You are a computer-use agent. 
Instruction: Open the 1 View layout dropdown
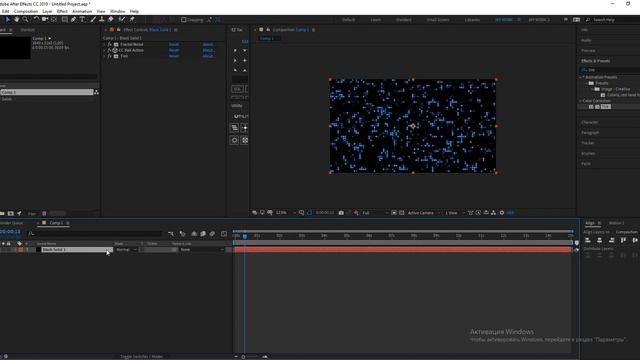tap(454, 213)
